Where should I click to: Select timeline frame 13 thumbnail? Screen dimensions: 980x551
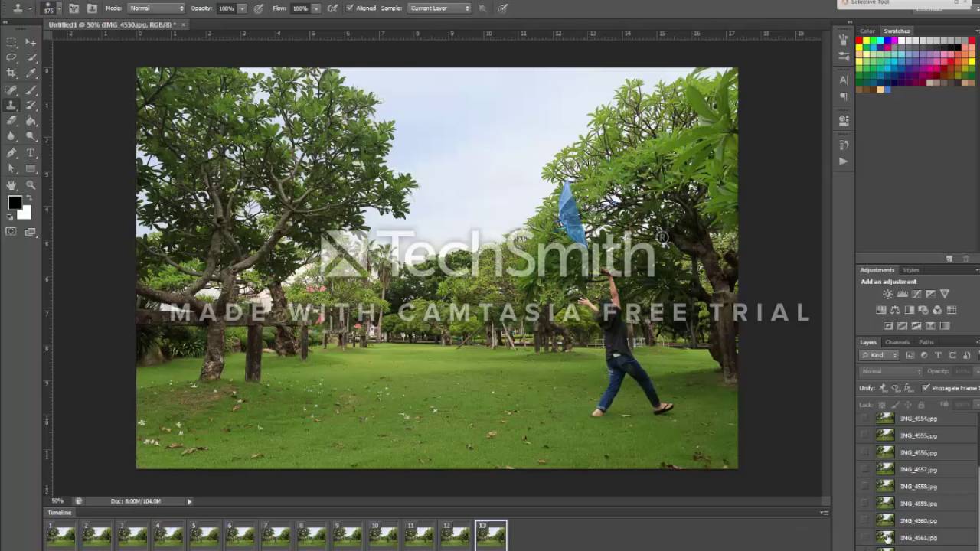pos(491,534)
